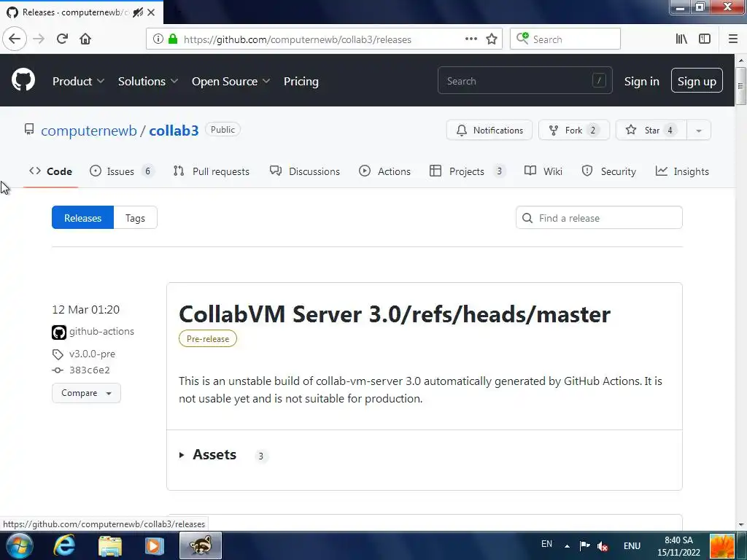Screen dimensions: 747x560
Task: Reload the page with the refresh icon
Action: click(x=62, y=39)
